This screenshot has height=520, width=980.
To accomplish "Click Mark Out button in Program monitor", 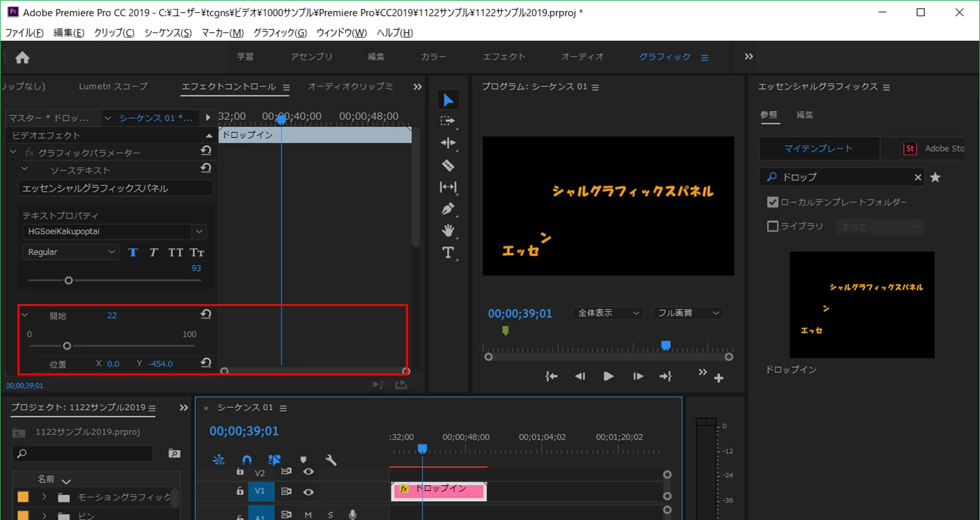I will [665, 375].
